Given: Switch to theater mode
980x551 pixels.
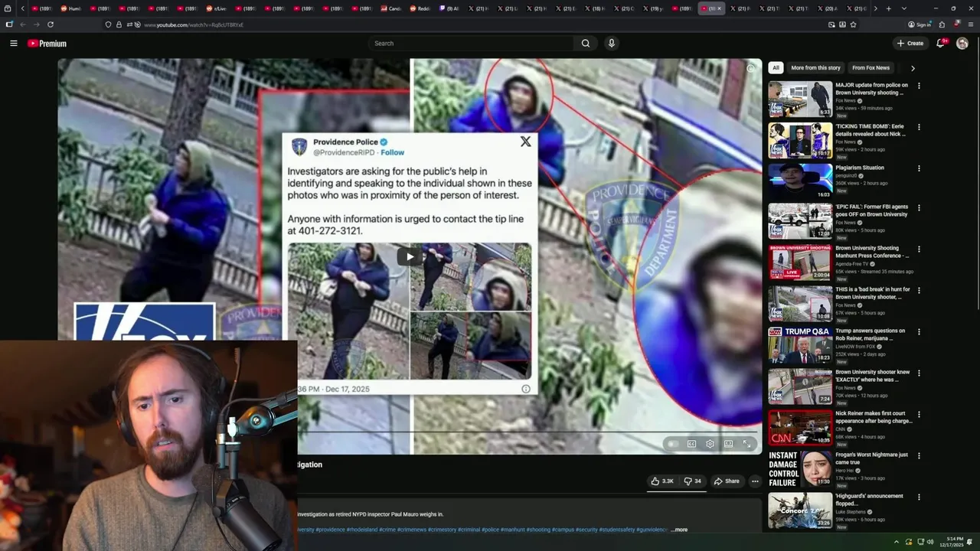Looking at the screenshot, I should click(728, 444).
